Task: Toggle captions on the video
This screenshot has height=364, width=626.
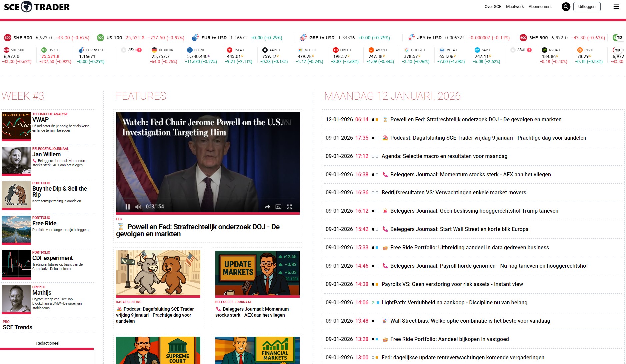Action: click(278, 207)
